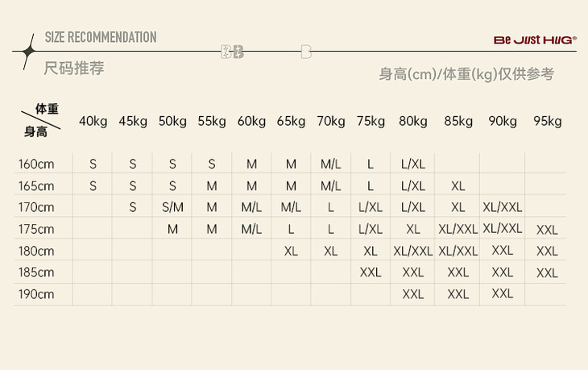Click the single outlined "B" letter
The width and height of the screenshot is (588, 370).
coord(306,52)
